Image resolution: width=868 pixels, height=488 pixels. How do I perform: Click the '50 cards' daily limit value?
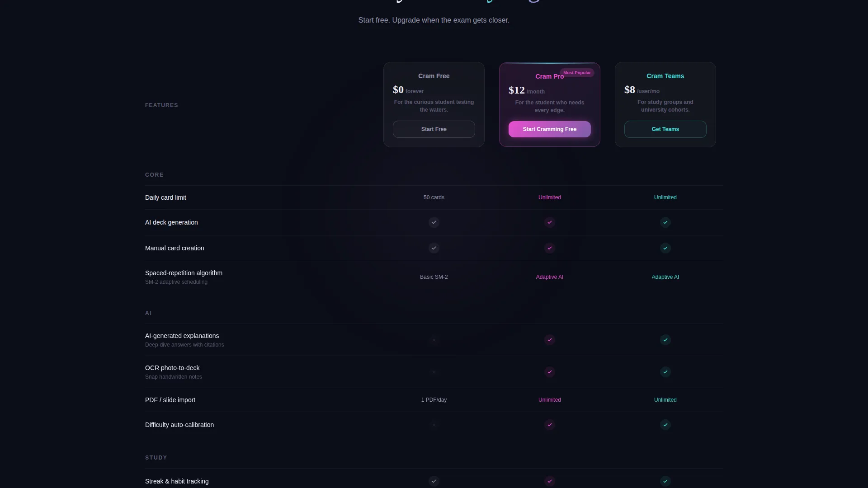pyautogui.click(x=434, y=197)
